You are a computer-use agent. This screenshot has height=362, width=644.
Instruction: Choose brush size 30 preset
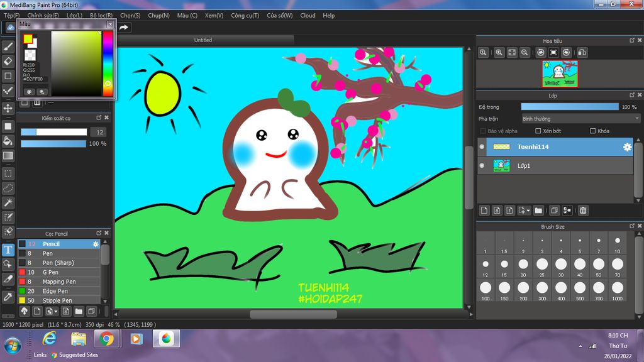click(x=560, y=266)
